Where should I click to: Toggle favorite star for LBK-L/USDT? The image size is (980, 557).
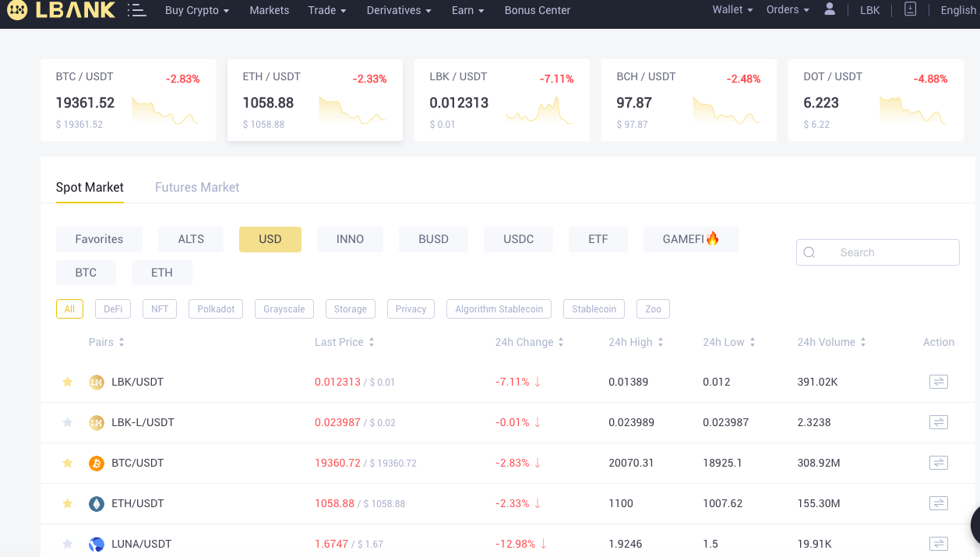(68, 422)
